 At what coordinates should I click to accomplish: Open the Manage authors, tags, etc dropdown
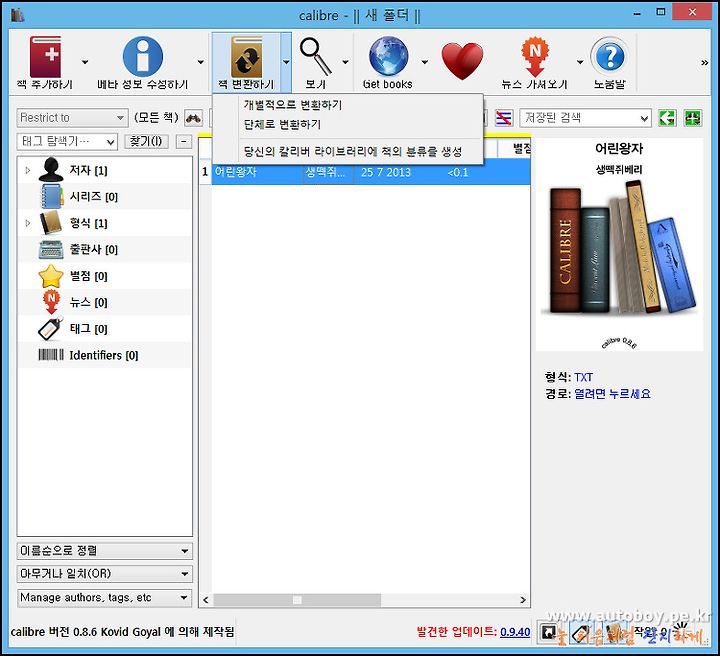click(x=105, y=598)
